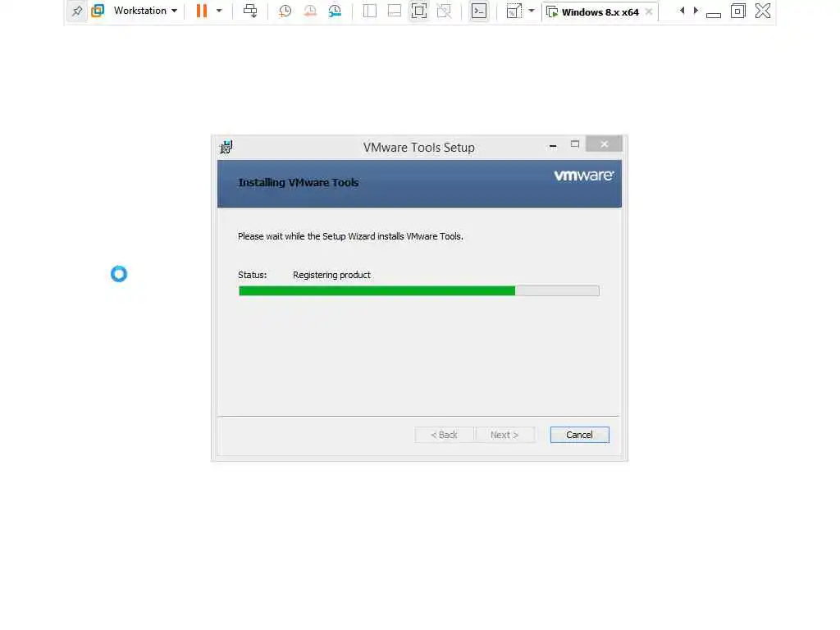Revert to the previous snapshot
Viewport: 840px width, 630px height.
pos(309,11)
